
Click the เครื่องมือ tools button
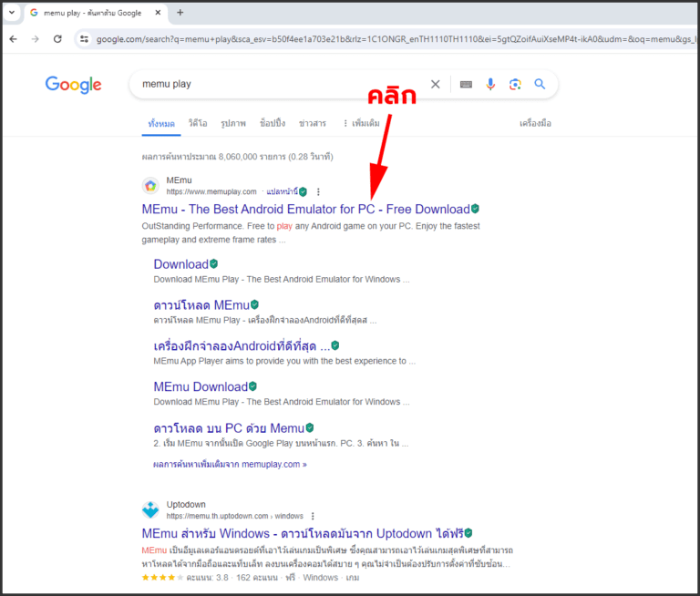[535, 123]
